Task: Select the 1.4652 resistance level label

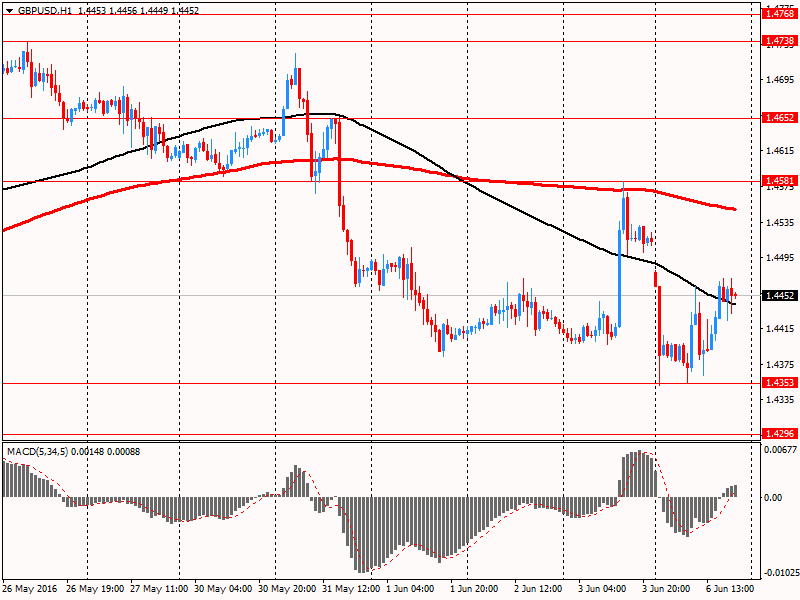Action: [x=780, y=118]
